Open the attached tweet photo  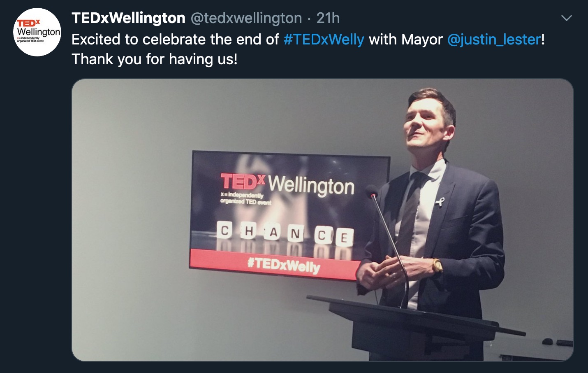[322, 220]
